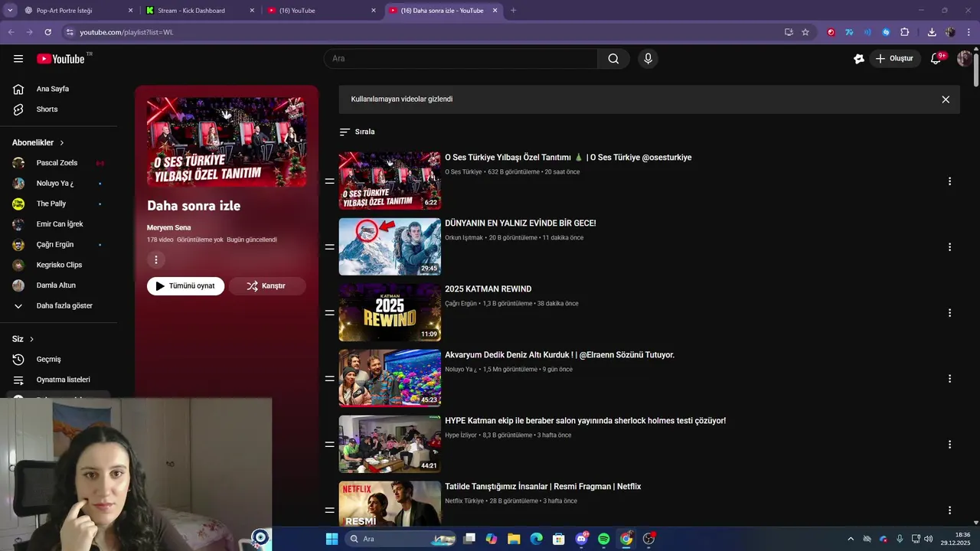Image resolution: width=980 pixels, height=551 pixels.
Task: Open Discord from the taskbar
Action: pyautogui.click(x=581, y=539)
